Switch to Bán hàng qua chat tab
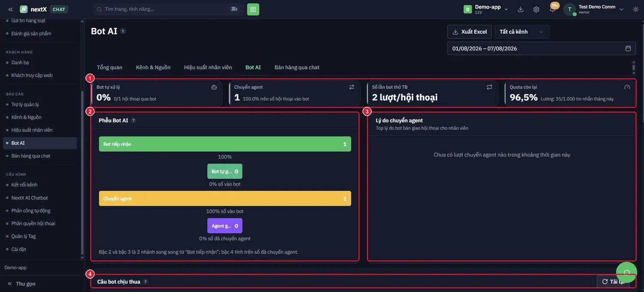 pyautogui.click(x=297, y=67)
